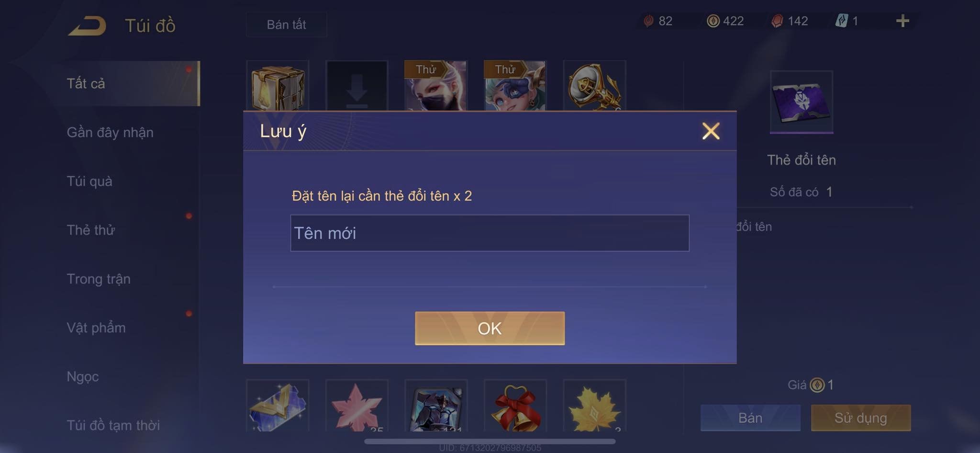Switch to the Gần đây nhận tab
Viewport: 980px width, 453px height.
pyautogui.click(x=110, y=132)
